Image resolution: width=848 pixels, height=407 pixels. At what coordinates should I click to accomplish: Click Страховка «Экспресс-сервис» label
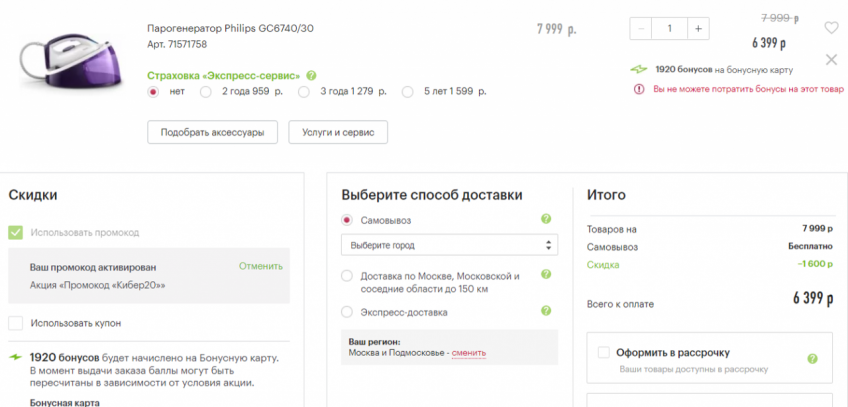[x=223, y=76]
